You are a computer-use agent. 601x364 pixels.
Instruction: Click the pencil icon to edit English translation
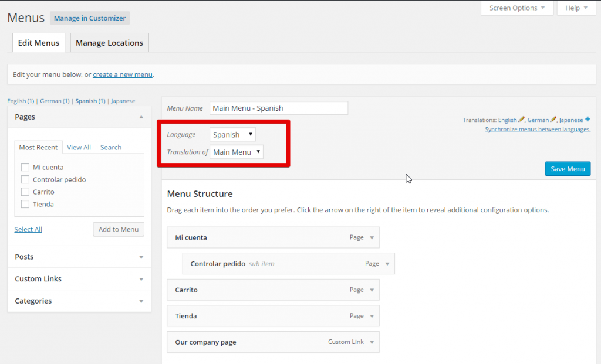(x=521, y=119)
